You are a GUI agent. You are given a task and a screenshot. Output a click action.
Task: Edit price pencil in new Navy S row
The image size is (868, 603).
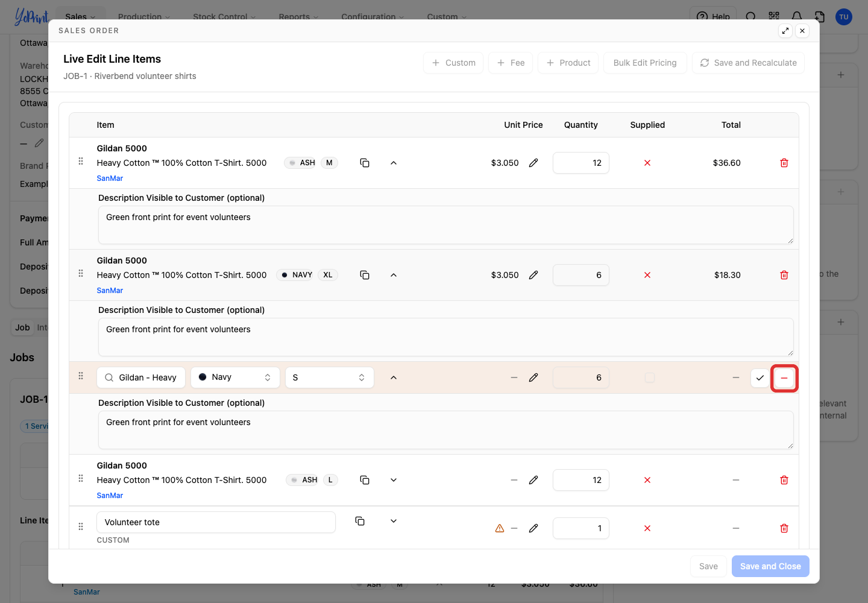[x=533, y=377]
